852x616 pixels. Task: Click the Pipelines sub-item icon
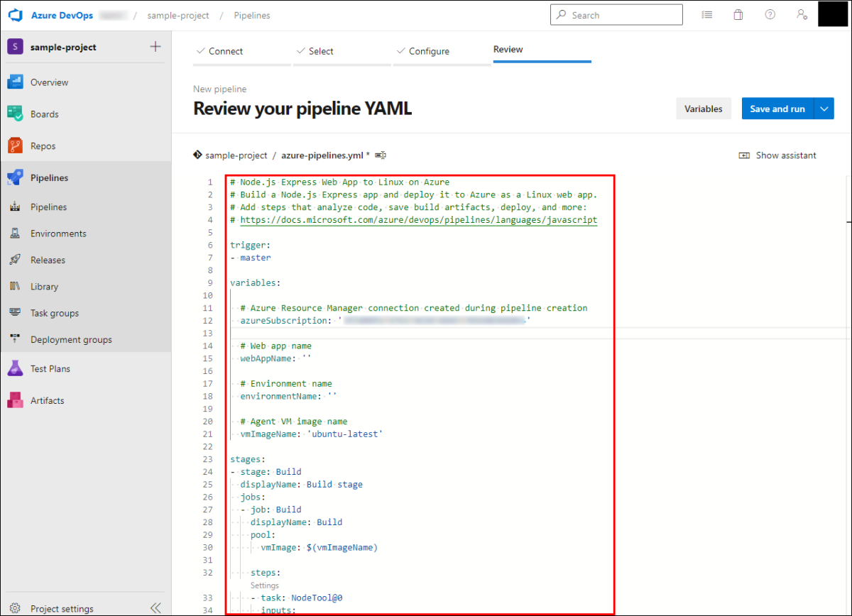[15, 207]
